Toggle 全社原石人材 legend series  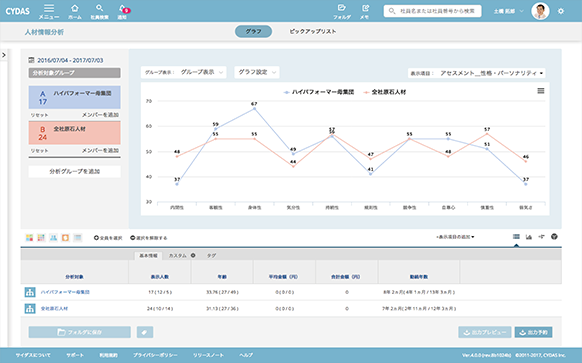385,92
